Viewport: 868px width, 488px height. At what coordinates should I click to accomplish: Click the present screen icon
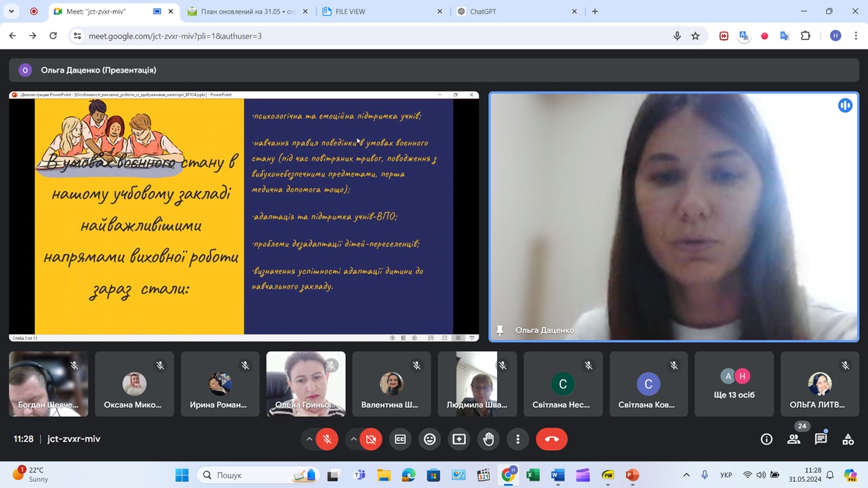click(x=459, y=439)
